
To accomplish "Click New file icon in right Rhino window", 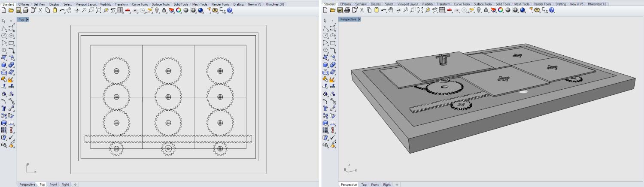I will pos(325,10).
